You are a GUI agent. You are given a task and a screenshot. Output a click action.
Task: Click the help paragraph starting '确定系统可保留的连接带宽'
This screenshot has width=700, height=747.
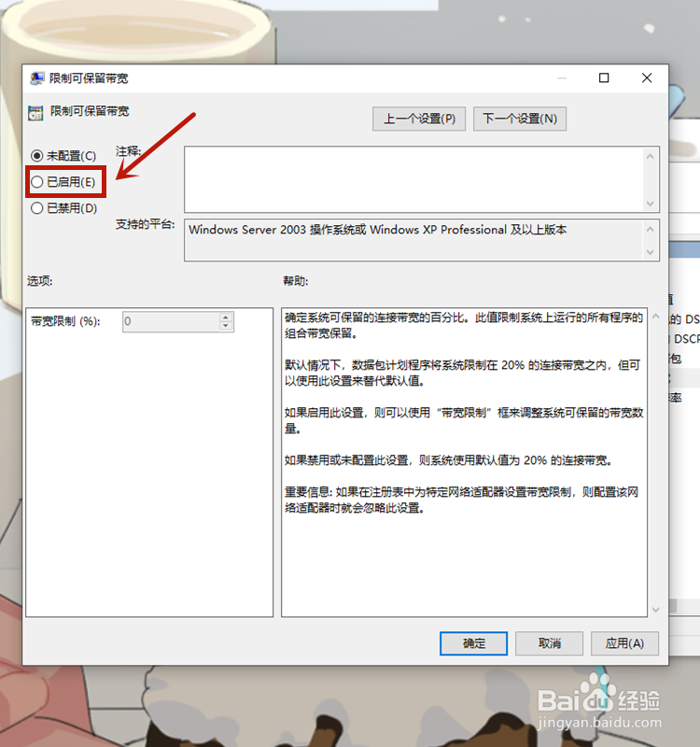464,325
